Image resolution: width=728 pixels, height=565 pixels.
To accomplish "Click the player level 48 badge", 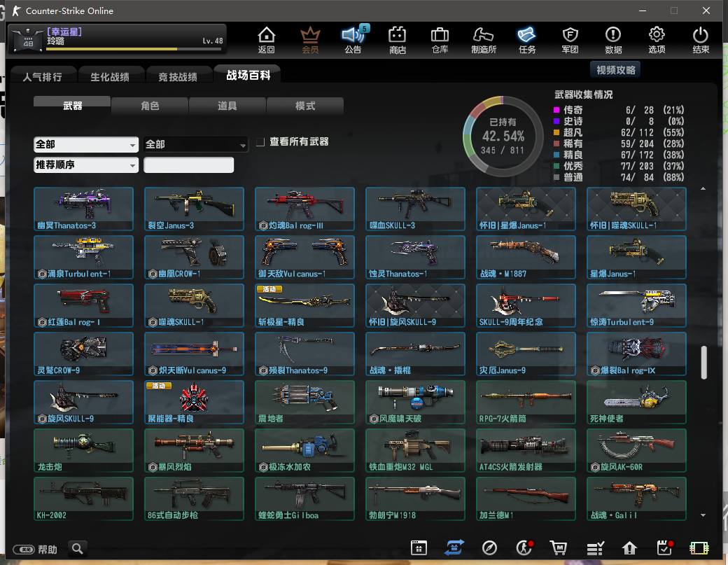I will tap(28, 39).
